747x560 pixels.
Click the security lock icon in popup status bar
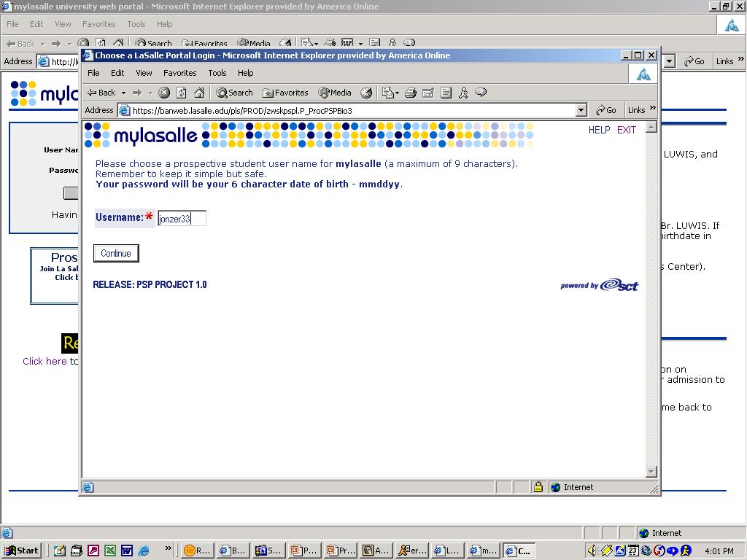point(538,486)
